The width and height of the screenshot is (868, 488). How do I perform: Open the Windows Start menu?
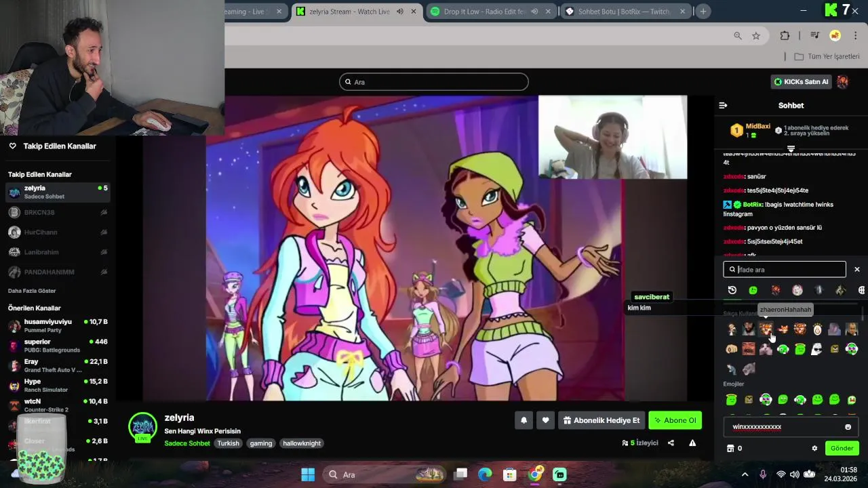[308, 474]
